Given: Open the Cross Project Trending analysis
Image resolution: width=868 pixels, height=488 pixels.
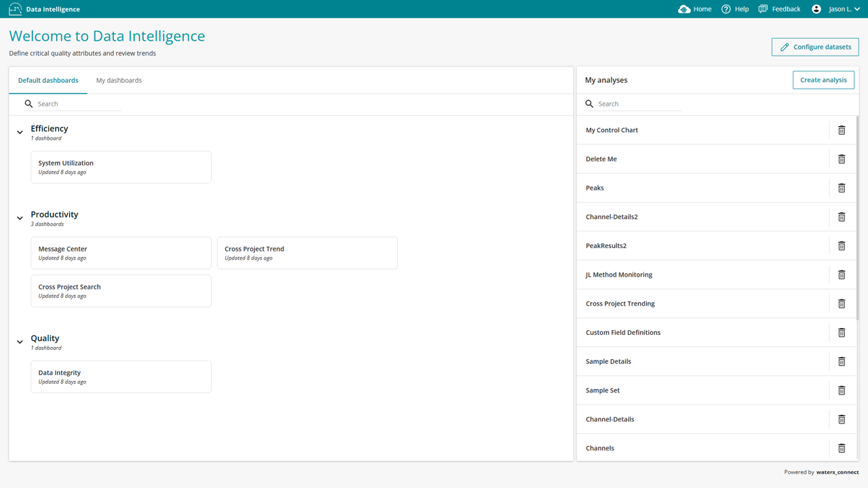Looking at the screenshot, I should (703, 304).
